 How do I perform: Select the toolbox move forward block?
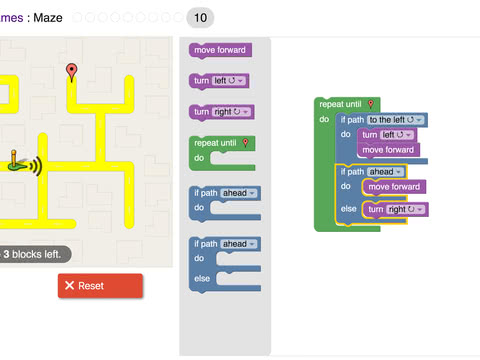click(220, 50)
